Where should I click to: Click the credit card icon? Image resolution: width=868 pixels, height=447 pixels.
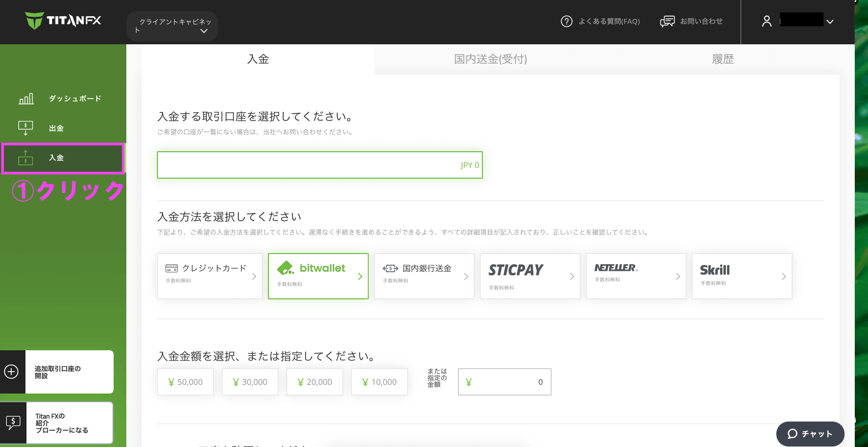click(x=172, y=268)
